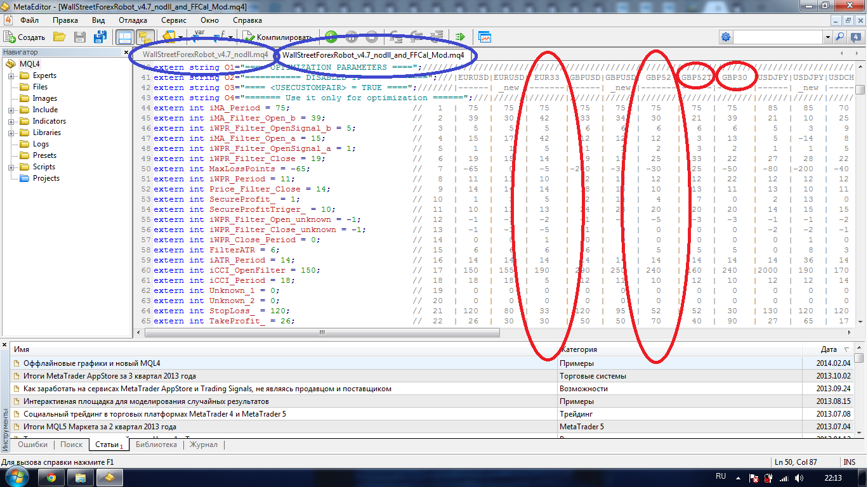Click the search magnifier icon in toolbar
Screen dimensions: 868x487
click(839, 37)
